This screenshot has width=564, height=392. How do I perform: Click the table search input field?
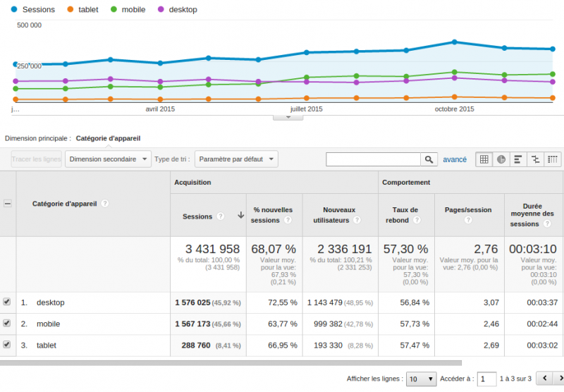tap(373, 160)
